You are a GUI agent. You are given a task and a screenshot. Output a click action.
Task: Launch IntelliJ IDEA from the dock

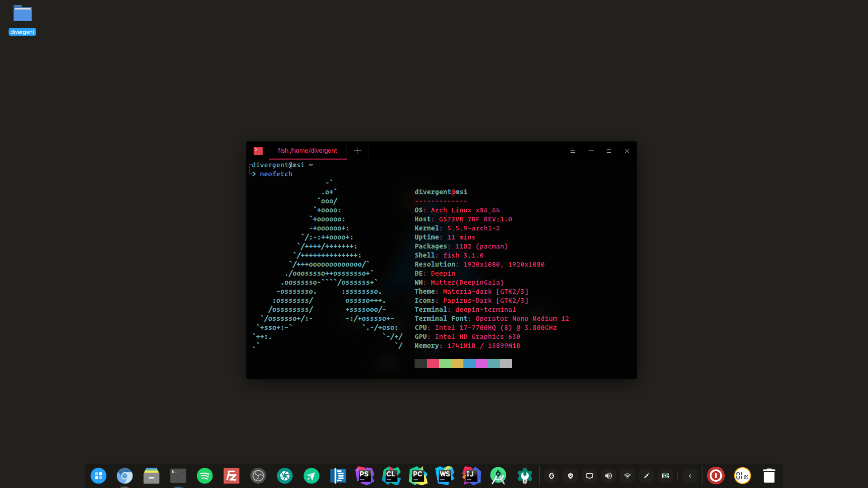click(x=472, y=476)
